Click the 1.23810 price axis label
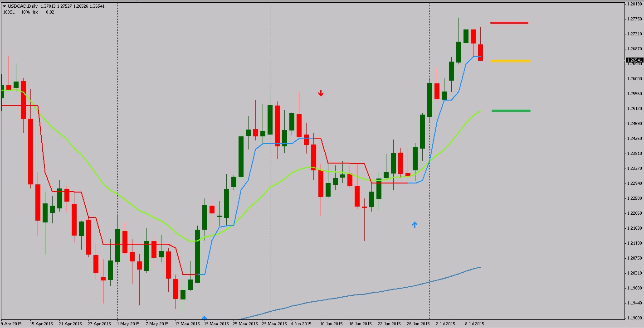Viewport: 644px width, 328px height. point(635,154)
